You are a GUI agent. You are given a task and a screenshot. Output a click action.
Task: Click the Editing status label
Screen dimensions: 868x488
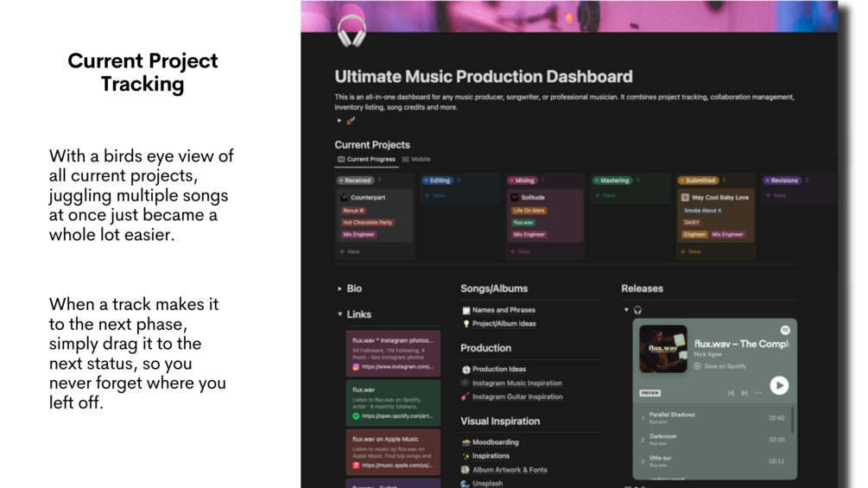437,181
